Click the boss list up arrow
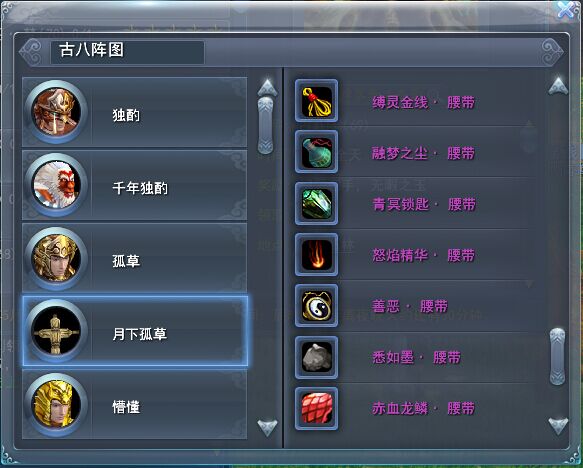The width and height of the screenshot is (583, 468). point(267,88)
